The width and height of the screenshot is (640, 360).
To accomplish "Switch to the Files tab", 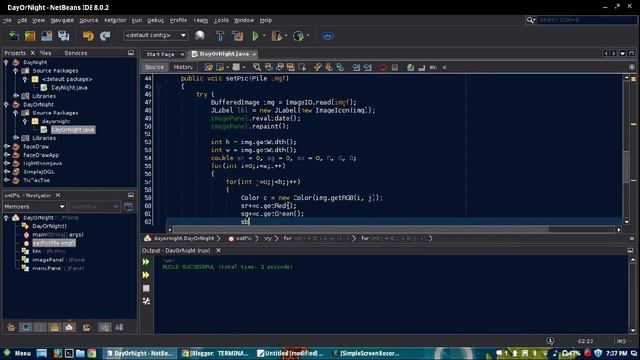I will tap(46, 53).
